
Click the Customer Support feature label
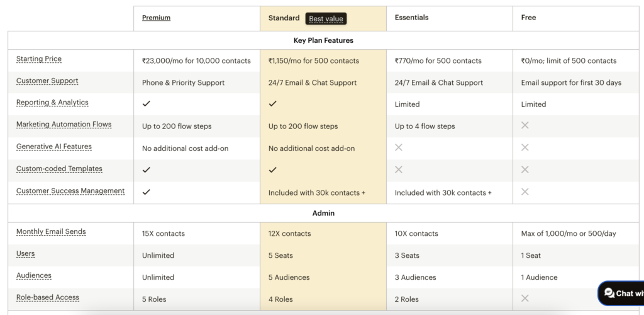[47, 81]
